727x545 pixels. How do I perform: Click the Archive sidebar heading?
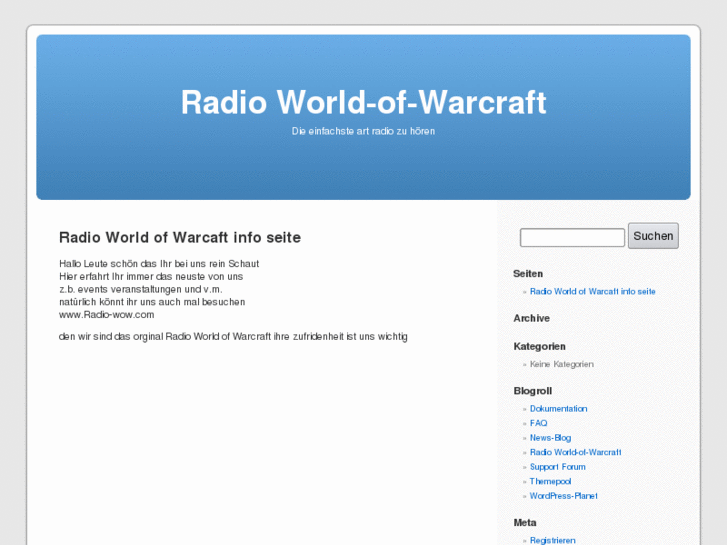(x=531, y=318)
